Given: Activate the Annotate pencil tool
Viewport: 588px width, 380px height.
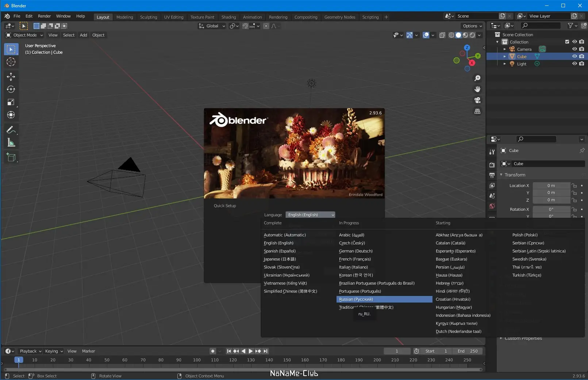Looking at the screenshot, I should coord(11,130).
